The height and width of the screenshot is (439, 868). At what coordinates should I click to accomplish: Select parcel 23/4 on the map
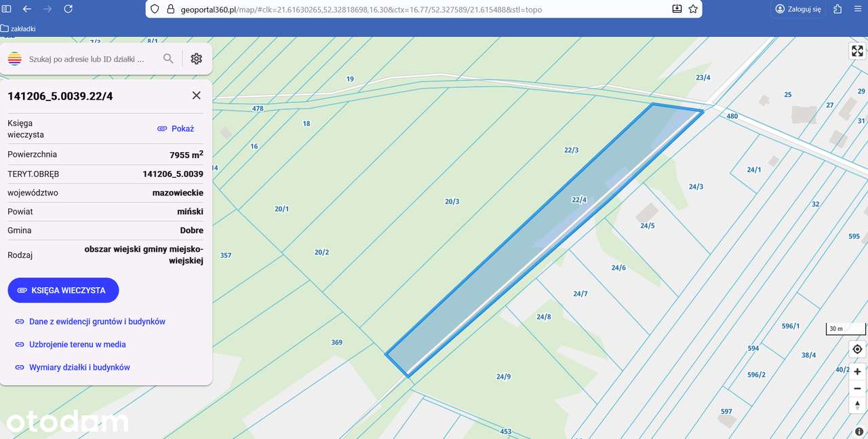pyautogui.click(x=703, y=77)
